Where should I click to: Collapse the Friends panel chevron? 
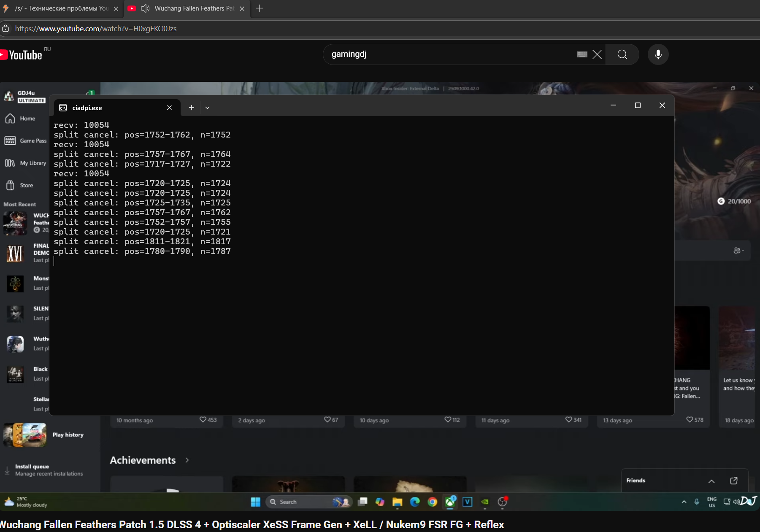[x=711, y=481]
